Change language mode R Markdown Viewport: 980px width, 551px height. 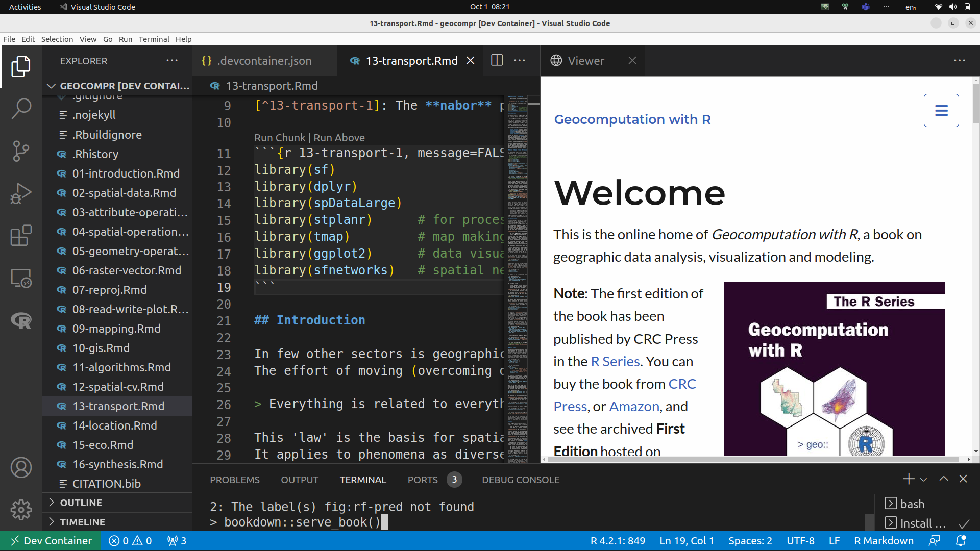point(884,541)
